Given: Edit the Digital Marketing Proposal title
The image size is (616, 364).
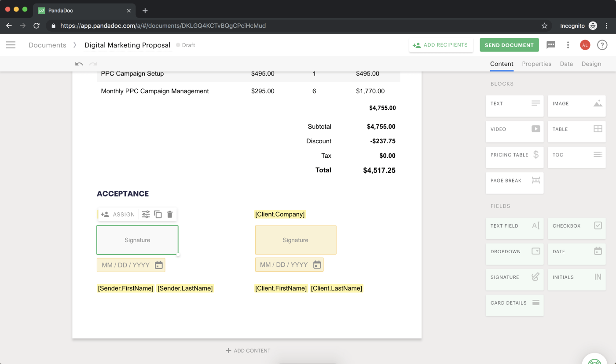Looking at the screenshot, I should click(128, 45).
